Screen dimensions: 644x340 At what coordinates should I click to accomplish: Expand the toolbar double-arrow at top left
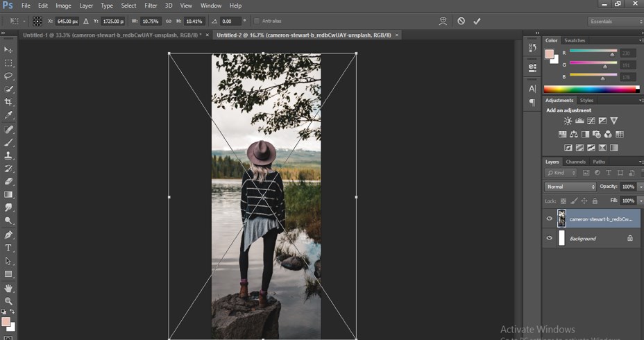(3, 33)
